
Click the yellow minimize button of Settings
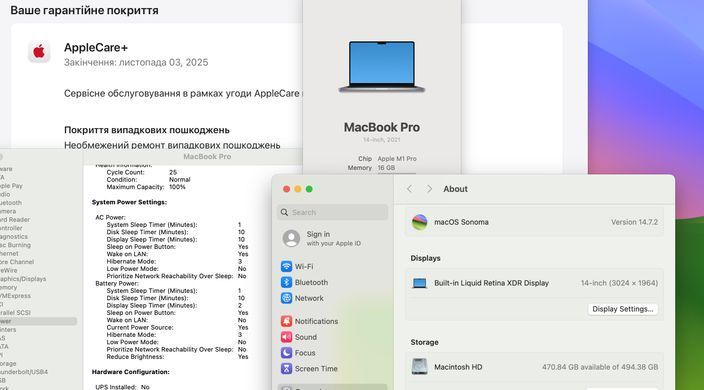tap(298, 189)
